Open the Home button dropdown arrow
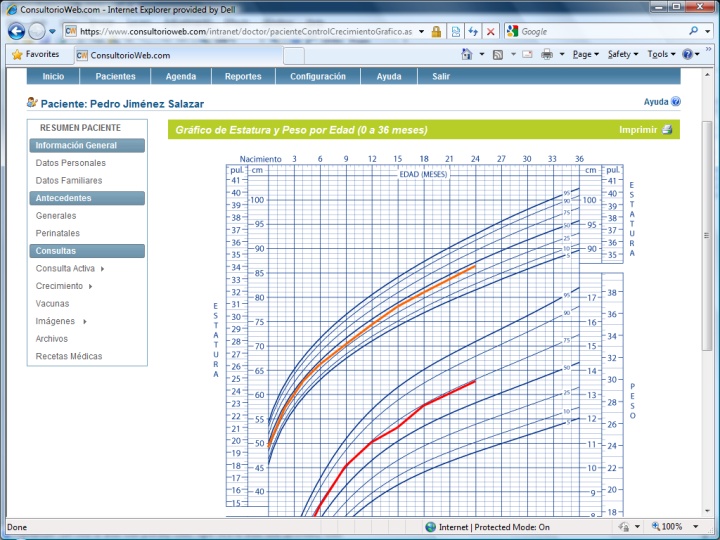The height and width of the screenshot is (540, 720). tap(482, 55)
